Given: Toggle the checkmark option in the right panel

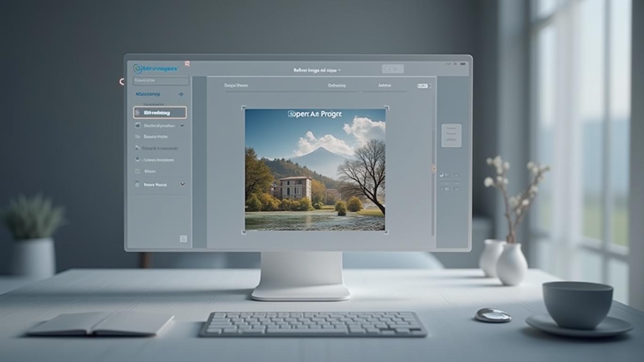Looking at the screenshot, I should pyautogui.click(x=442, y=175).
